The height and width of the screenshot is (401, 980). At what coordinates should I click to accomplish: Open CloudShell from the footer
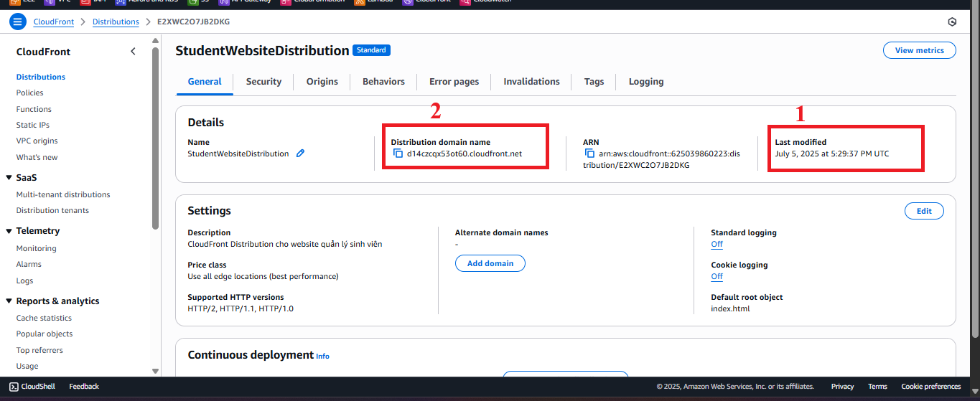(x=34, y=386)
